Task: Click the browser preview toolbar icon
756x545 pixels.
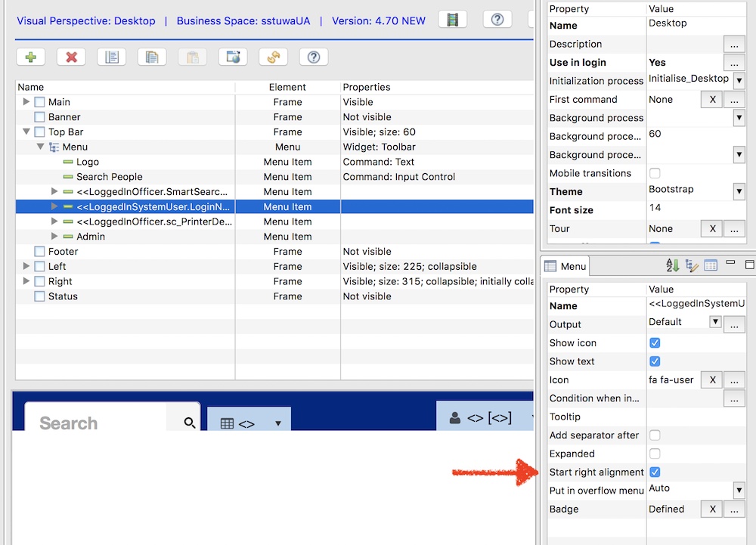Action: 233,57
